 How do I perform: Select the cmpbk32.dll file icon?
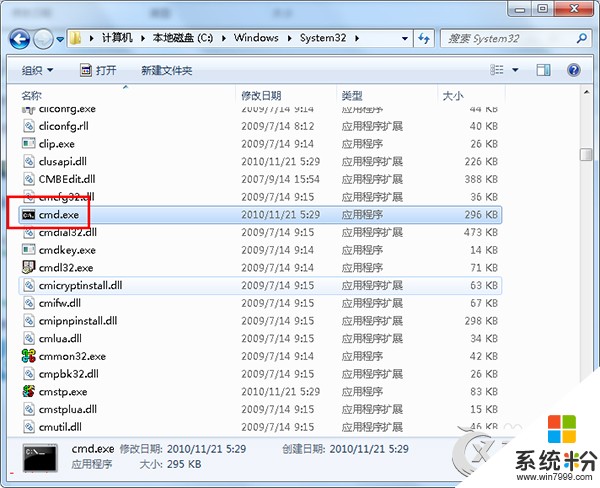click(29, 374)
